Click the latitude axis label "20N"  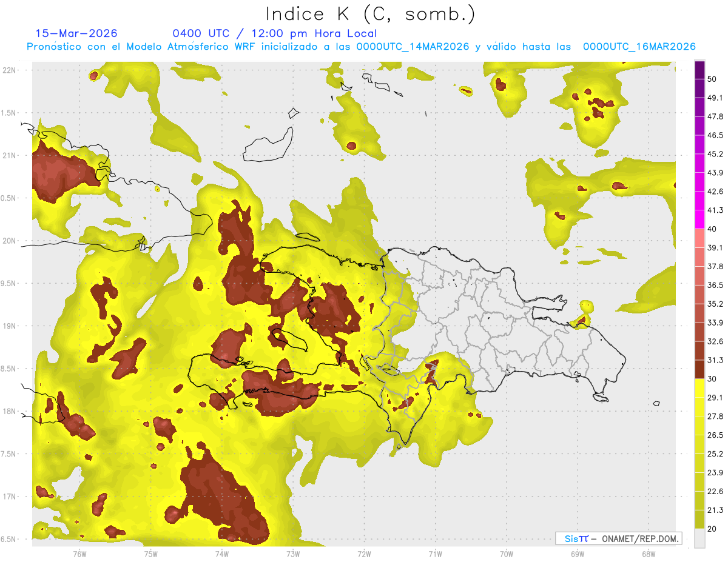(9, 241)
